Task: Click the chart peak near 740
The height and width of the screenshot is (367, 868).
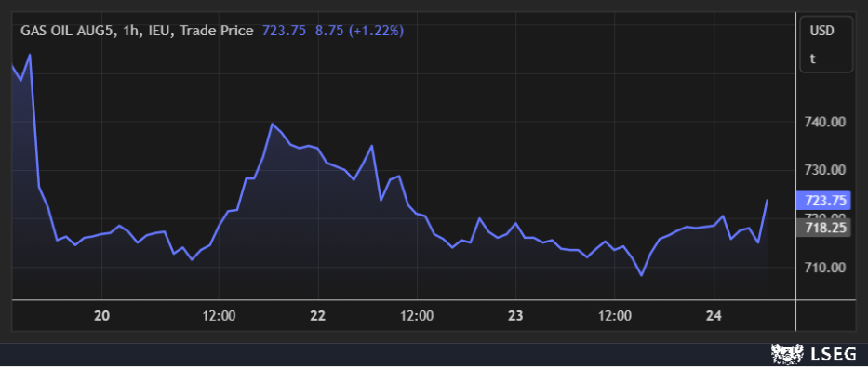Action: click(x=272, y=124)
